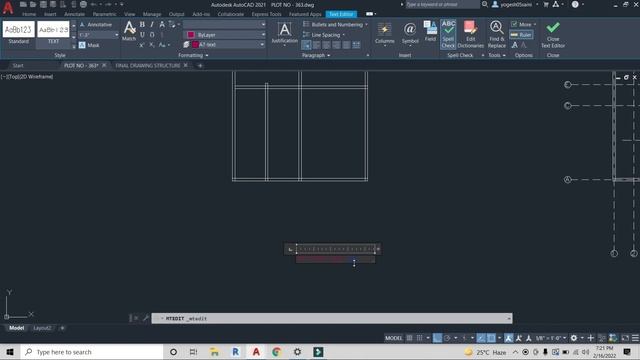Open the text height dropdown
The image size is (640, 360).
[x=116, y=35]
